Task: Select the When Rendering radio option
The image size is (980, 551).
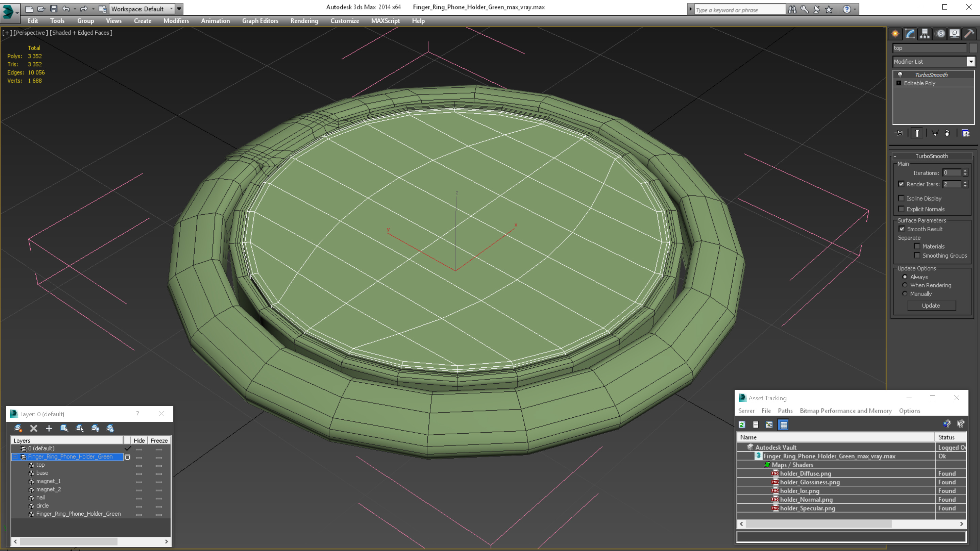Action: (x=905, y=285)
